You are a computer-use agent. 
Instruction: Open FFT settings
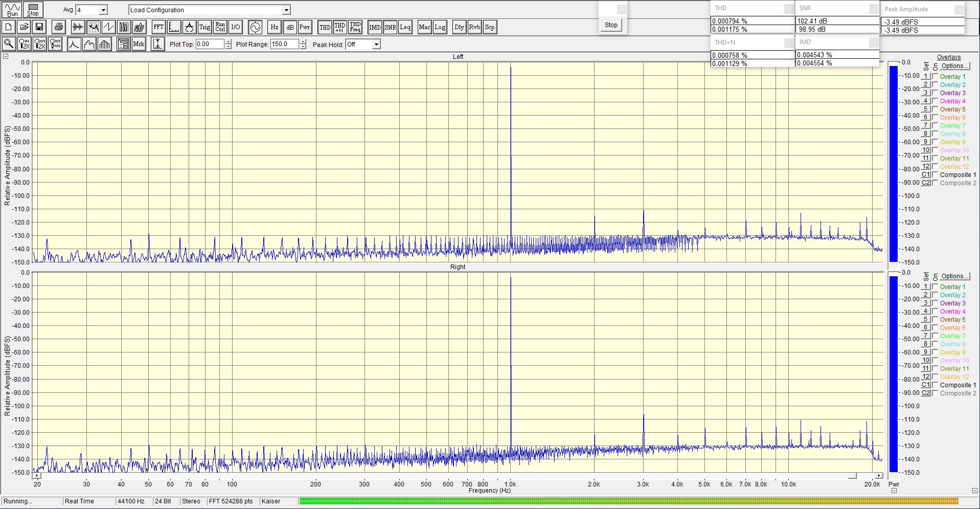point(158,27)
